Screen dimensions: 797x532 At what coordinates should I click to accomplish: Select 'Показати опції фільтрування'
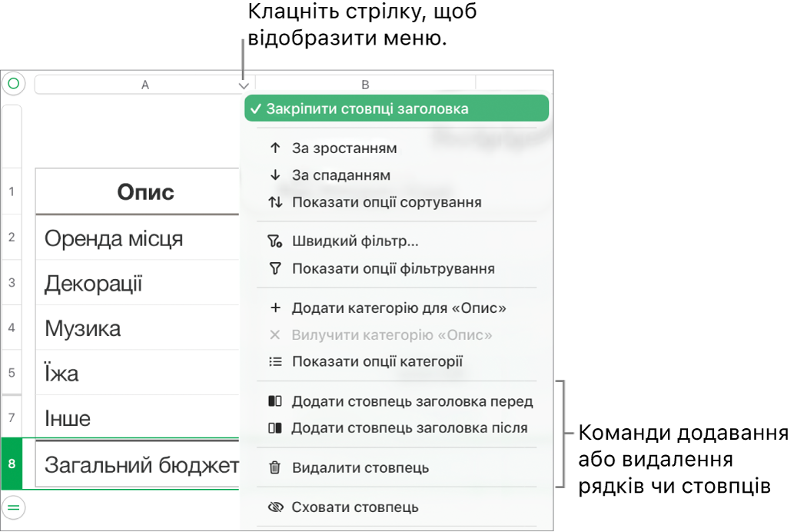pos(393,268)
